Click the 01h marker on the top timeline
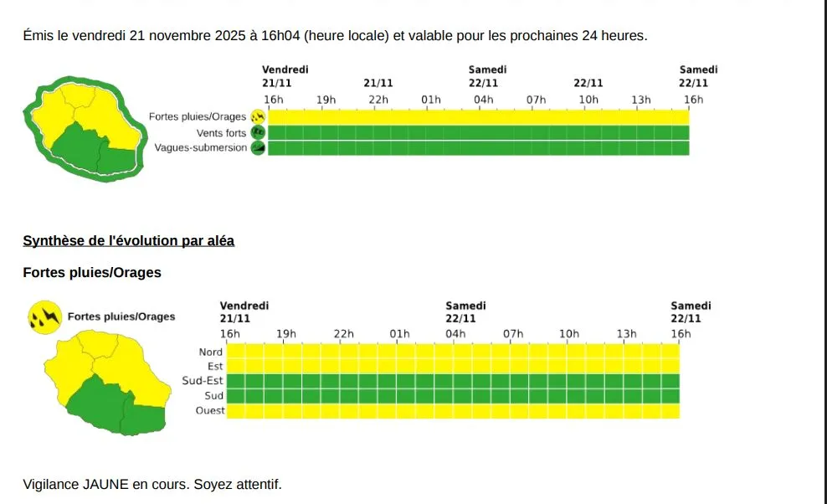The image size is (827, 504). pos(431,100)
